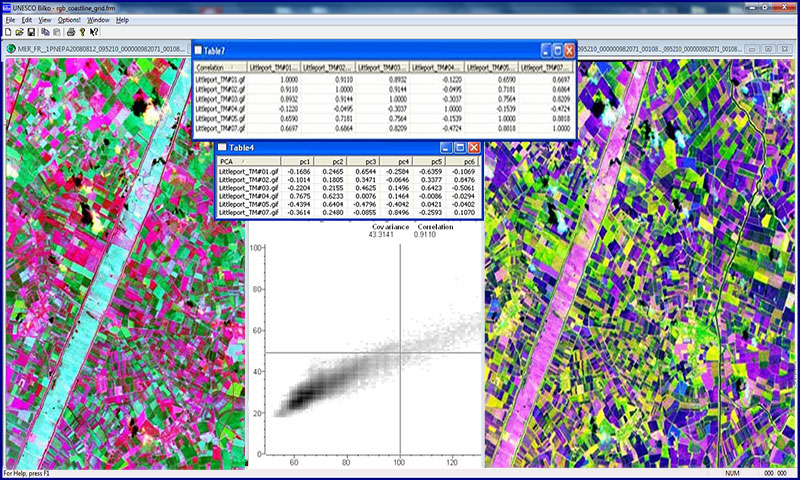
Task: Click the pc1 column header in Table4
Action: pyautogui.click(x=297, y=161)
